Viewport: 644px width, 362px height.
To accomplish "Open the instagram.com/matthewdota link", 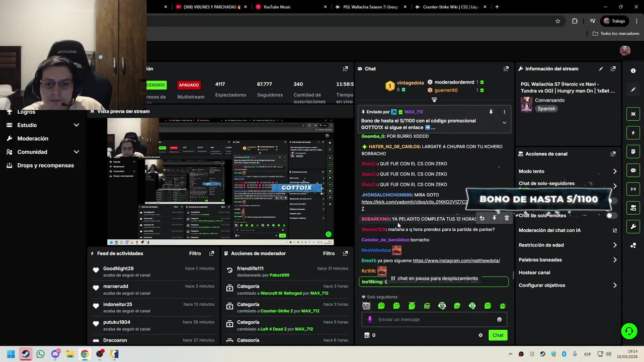I will click(x=456, y=261).
